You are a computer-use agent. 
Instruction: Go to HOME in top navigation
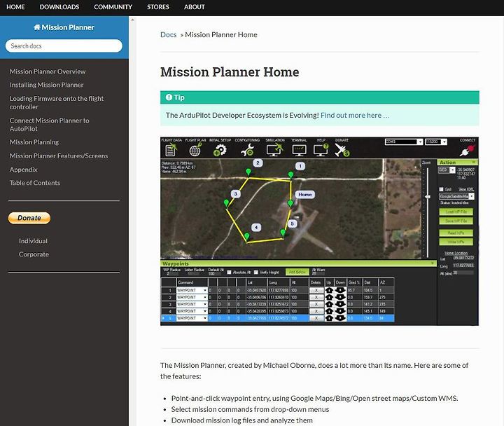[15, 7]
